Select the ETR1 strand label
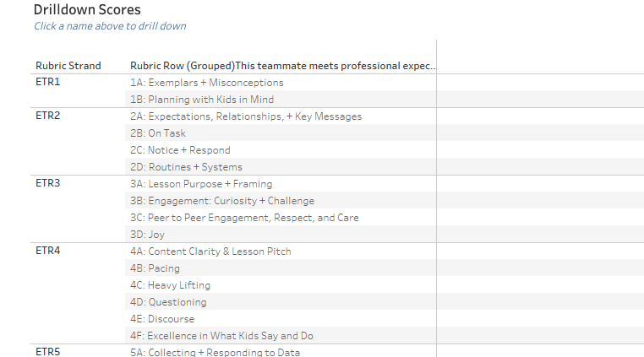 click(x=48, y=83)
